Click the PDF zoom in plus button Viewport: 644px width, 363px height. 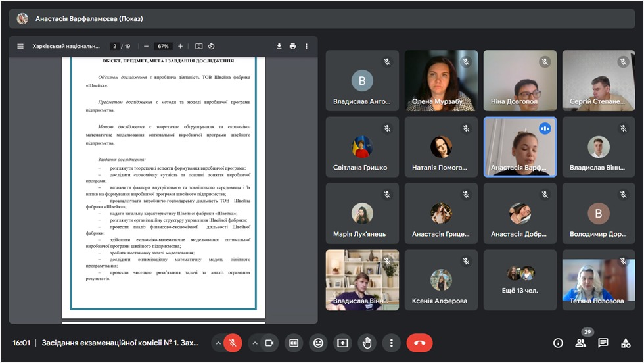[181, 47]
